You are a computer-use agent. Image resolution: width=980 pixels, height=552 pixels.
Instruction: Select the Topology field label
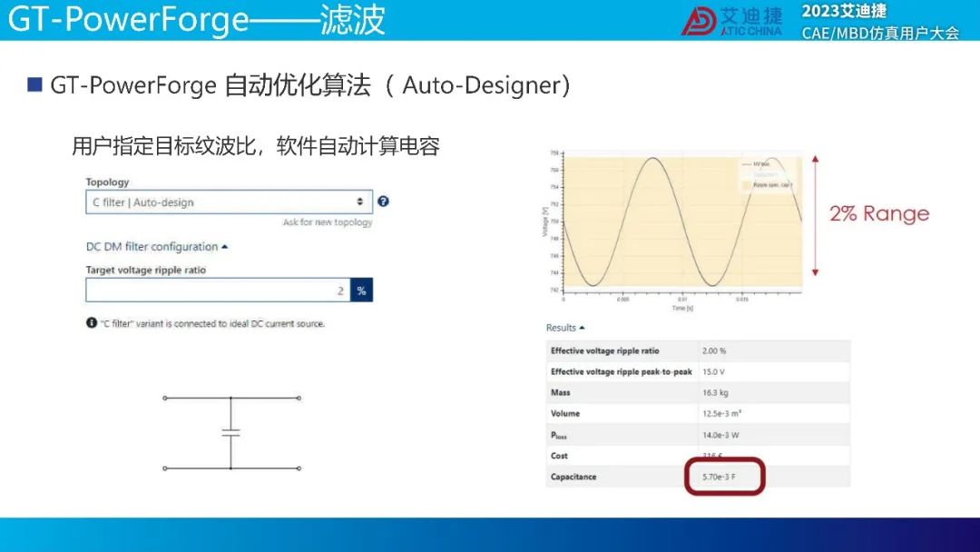107,182
